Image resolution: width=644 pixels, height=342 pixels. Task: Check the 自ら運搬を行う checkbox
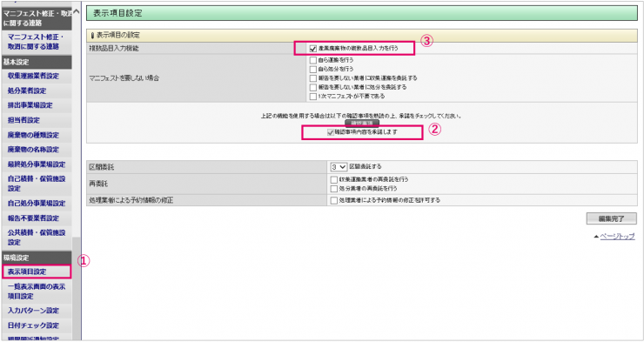313,60
